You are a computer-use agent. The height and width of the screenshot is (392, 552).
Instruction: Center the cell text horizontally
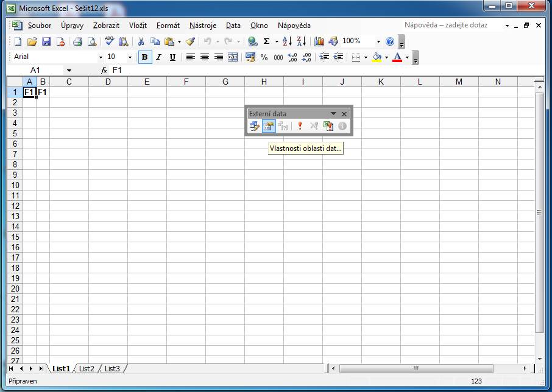(x=205, y=57)
